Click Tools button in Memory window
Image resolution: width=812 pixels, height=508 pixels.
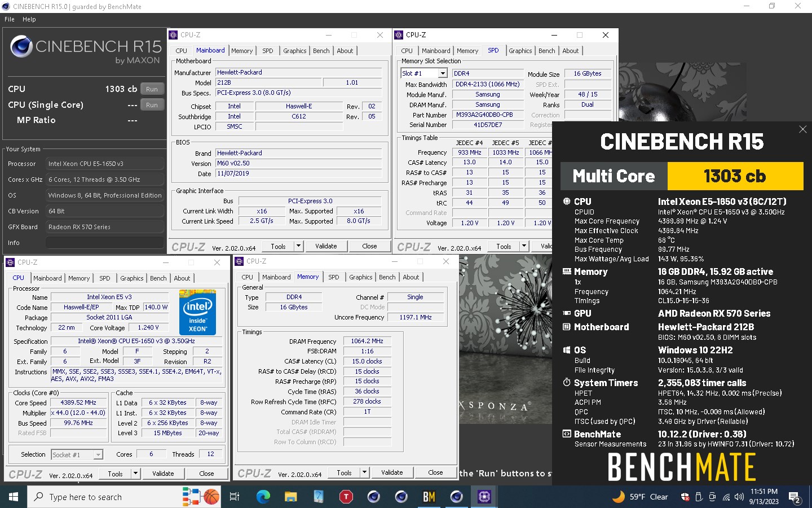(x=344, y=472)
